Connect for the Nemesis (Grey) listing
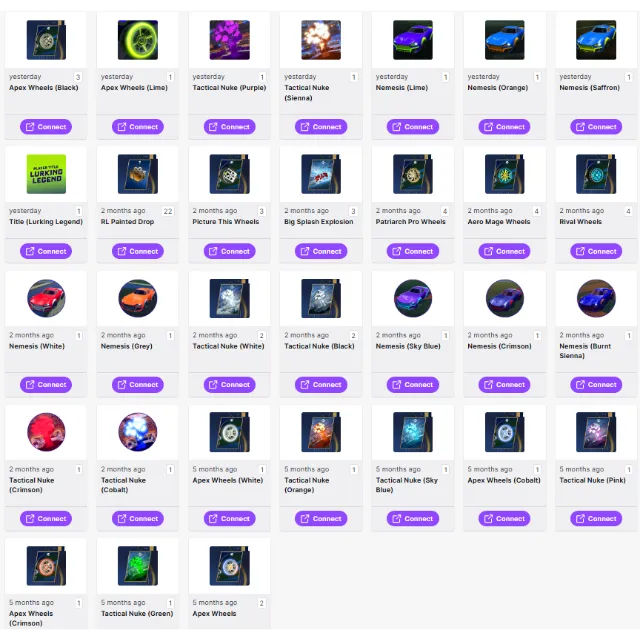 pyautogui.click(x=138, y=384)
